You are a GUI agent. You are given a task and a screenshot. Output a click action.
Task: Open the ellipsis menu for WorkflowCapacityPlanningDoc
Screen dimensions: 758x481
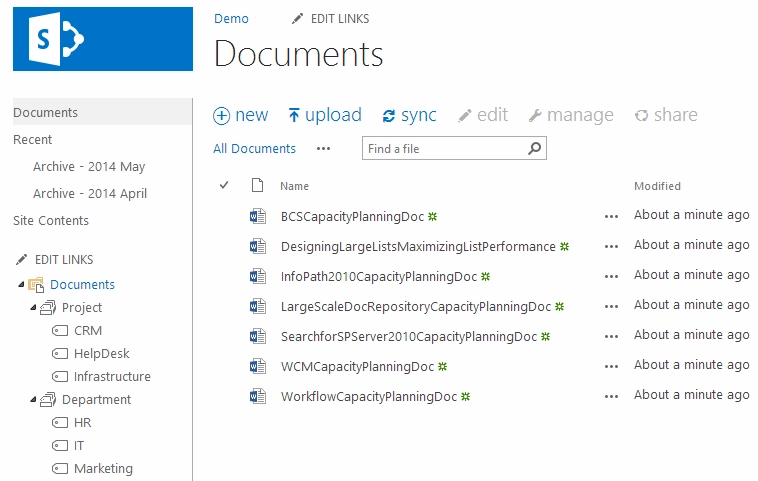tap(612, 396)
